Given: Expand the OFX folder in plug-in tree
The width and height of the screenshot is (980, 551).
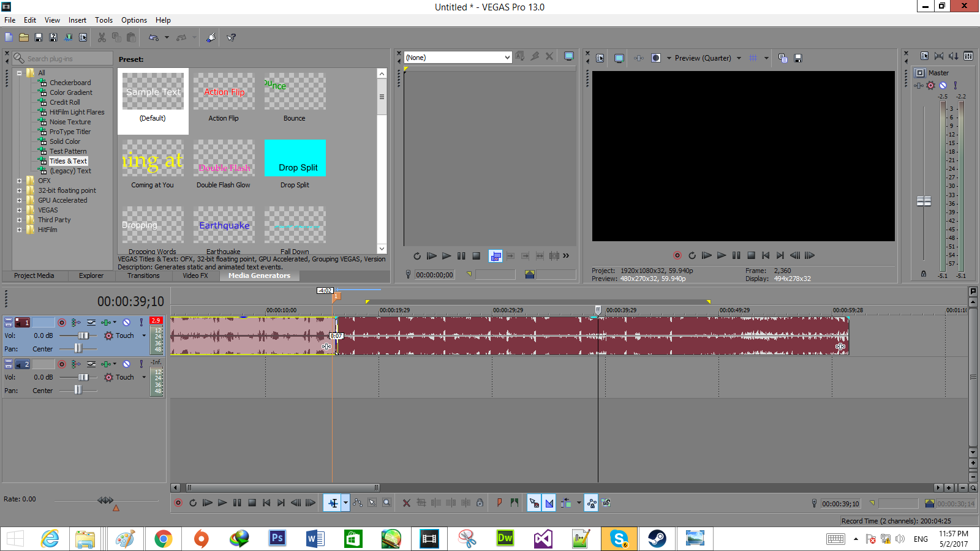Looking at the screenshot, I should pyautogui.click(x=19, y=181).
